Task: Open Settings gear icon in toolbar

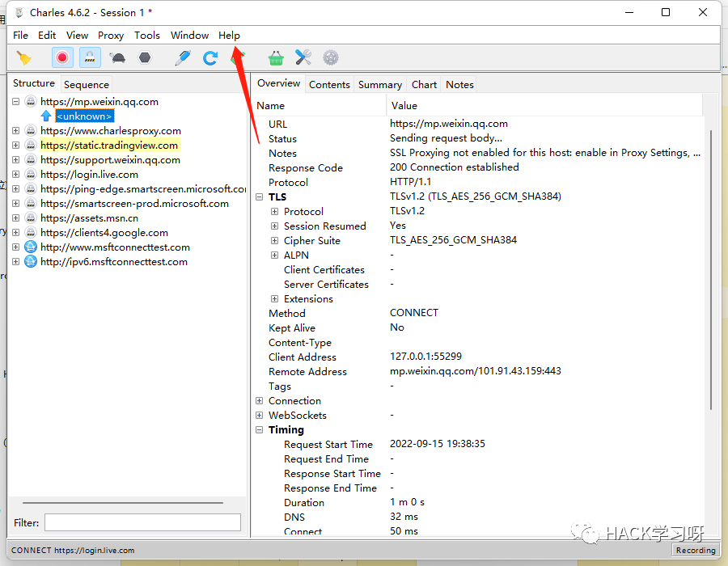Action: tap(331, 58)
